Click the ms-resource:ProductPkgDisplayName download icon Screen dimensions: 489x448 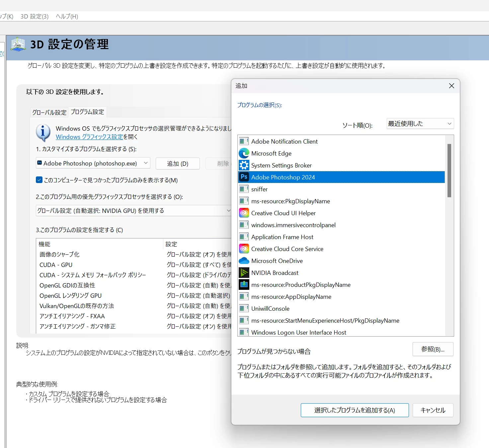(244, 285)
